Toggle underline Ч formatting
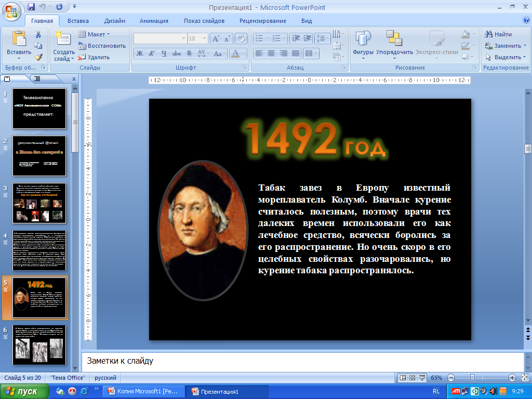This screenshot has height=399, width=532. pos(164,54)
